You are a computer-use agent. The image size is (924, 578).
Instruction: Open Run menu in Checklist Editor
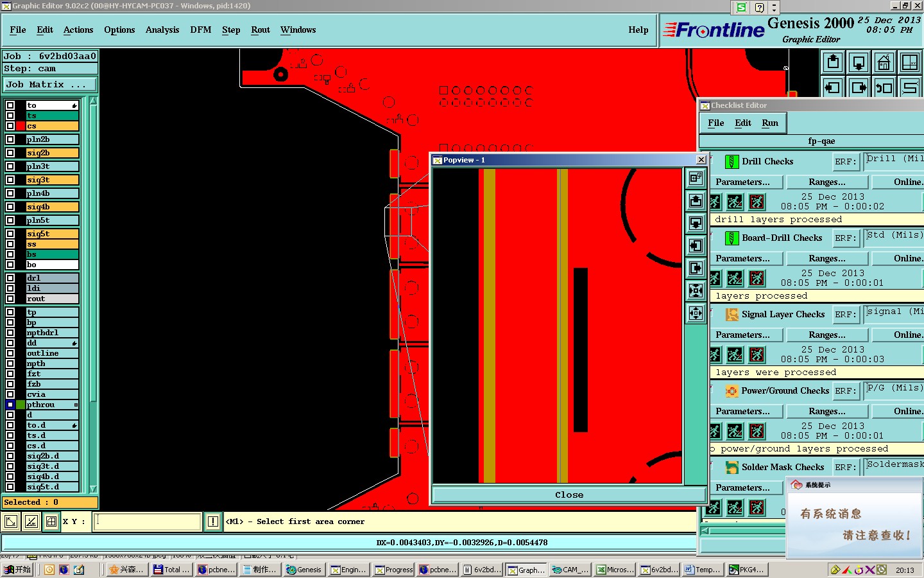click(770, 123)
